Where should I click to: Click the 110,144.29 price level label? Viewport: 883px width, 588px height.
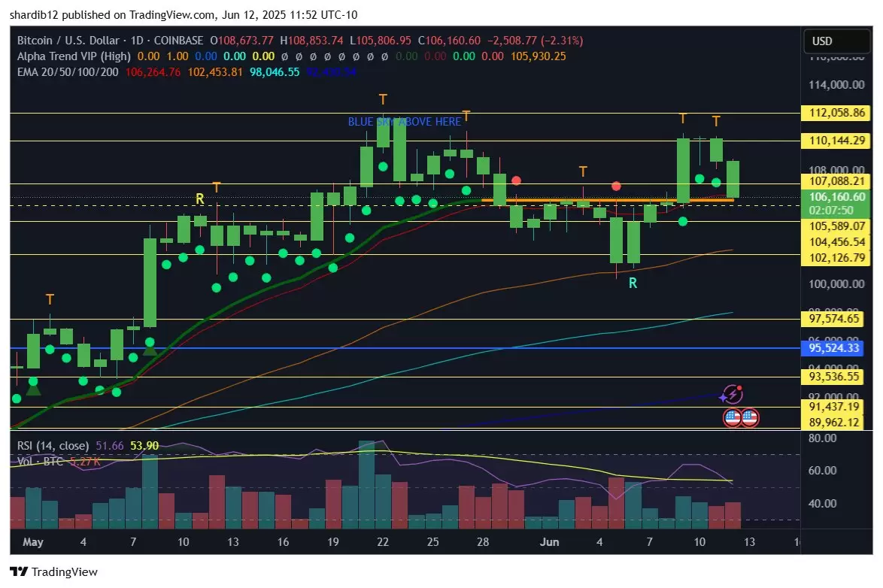[x=836, y=141]
